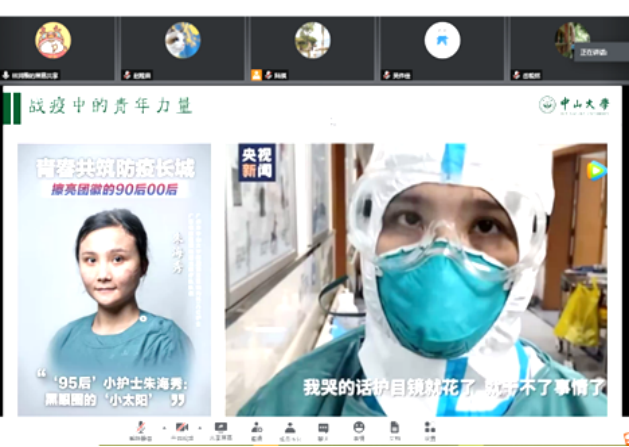The width and height of the screenshot is (629, 447).
Task: Click the green play icon on video
Action: 596,171
